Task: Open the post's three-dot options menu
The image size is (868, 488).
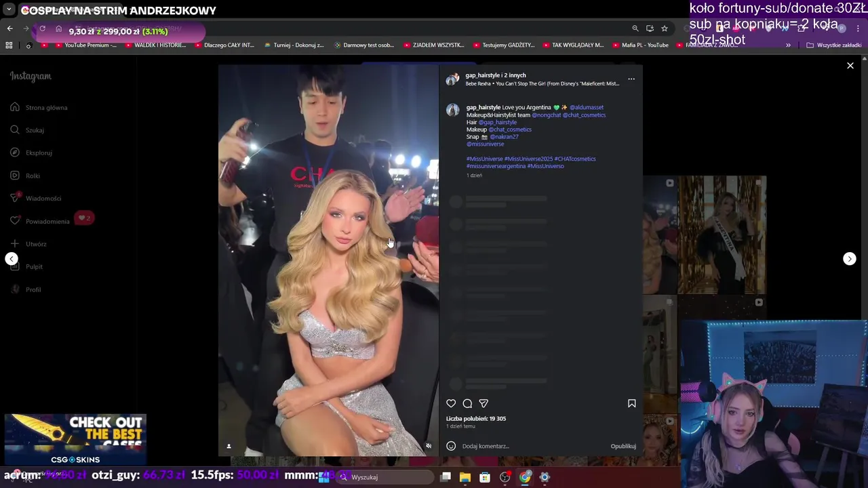Action: [x=631, y=79]
